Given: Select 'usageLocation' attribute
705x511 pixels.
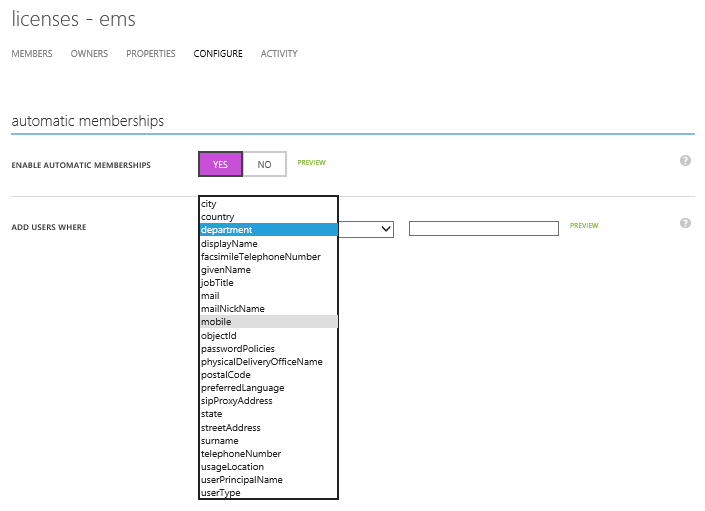Looking at the screenshot, I should click(268, 467).
